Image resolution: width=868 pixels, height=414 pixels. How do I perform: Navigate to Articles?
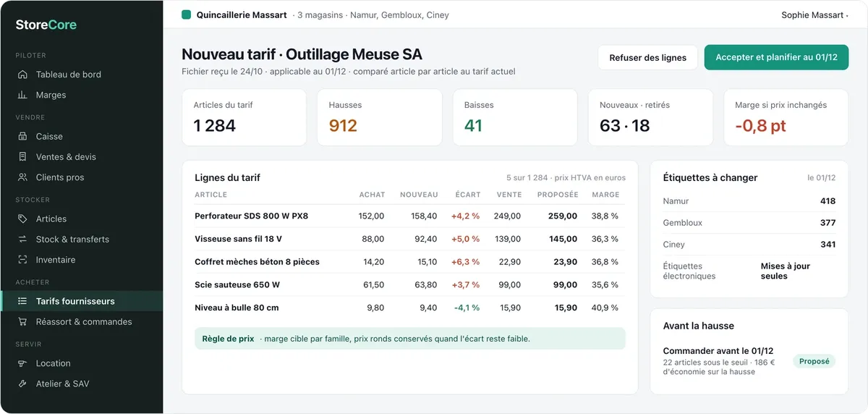coord(81,219)
